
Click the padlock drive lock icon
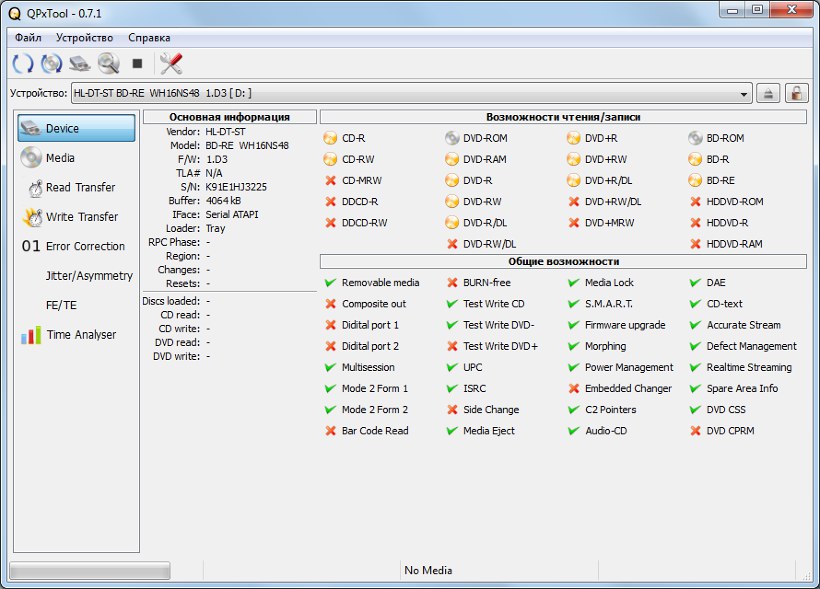[796, 93]
